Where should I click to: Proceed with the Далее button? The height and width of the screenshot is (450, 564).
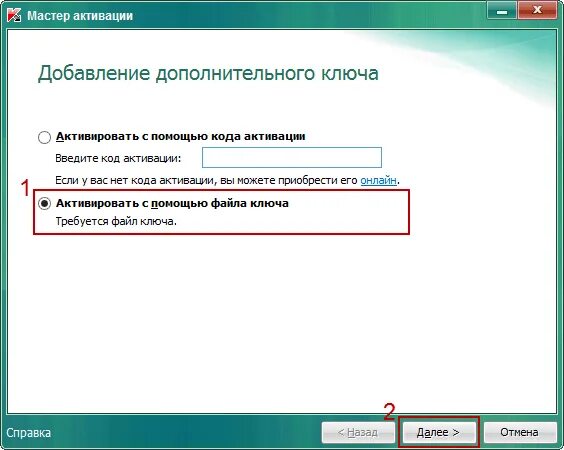click(438, 432)
